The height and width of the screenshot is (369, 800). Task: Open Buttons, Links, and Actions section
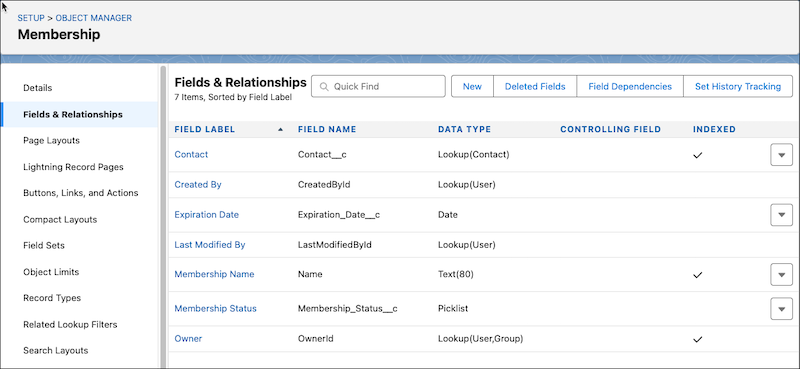(x=81, y=193)
